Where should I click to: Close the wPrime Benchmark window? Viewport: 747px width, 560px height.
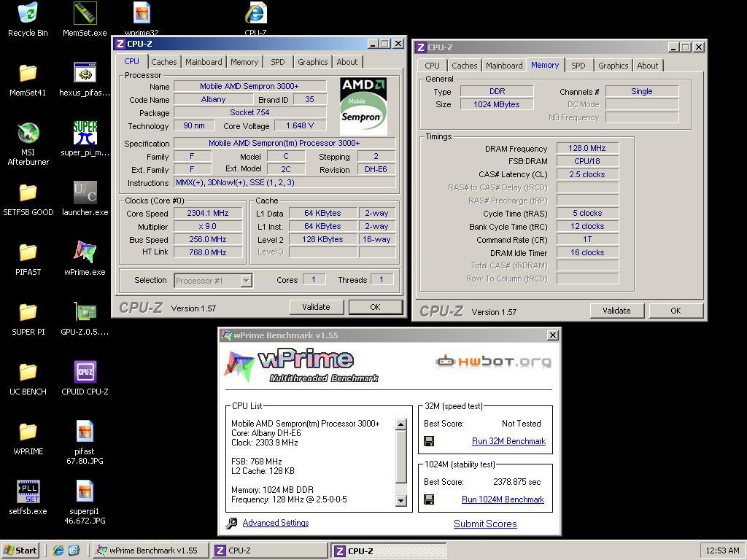pyautogui.click(x=553, y=335)
